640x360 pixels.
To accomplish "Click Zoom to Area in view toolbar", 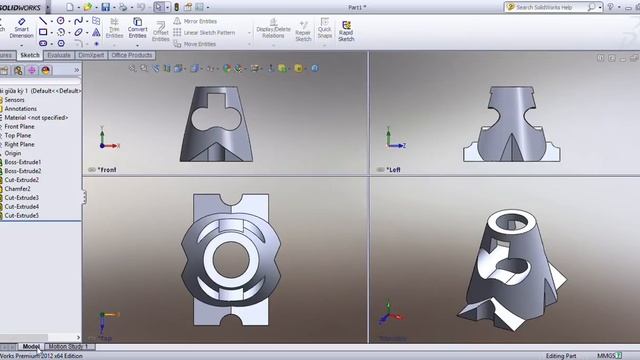I will [144, 68].
